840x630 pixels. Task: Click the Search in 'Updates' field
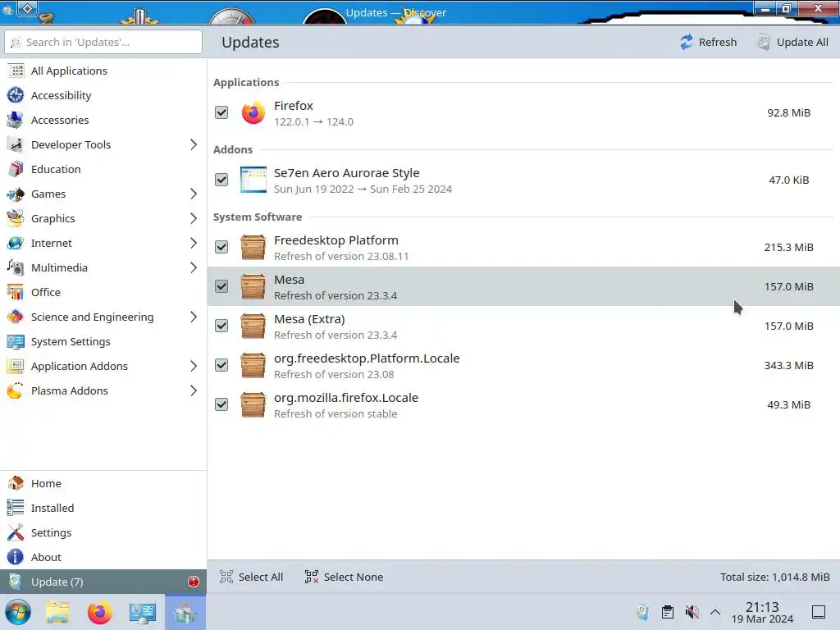coord(103,42)
